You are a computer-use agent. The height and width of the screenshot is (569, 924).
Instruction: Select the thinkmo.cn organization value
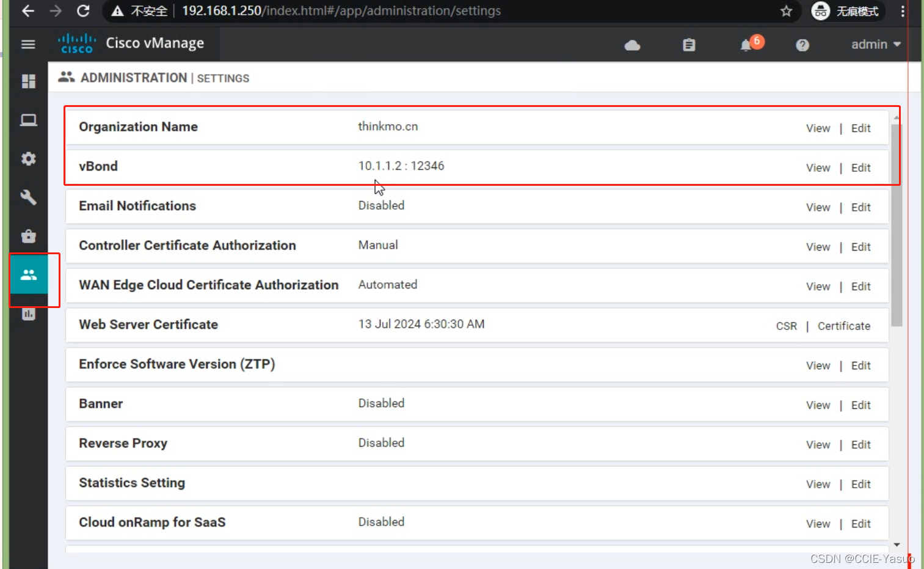pos(388,127)
